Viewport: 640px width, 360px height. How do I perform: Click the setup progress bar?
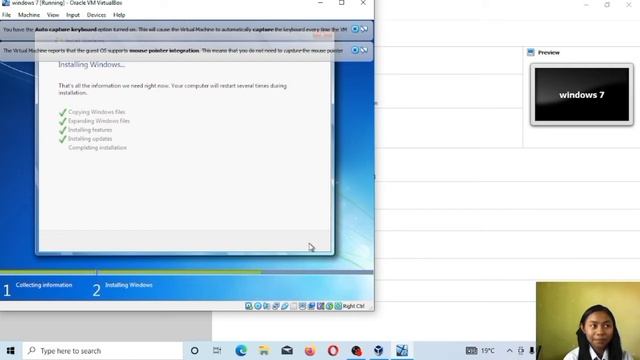pos(187,272)
